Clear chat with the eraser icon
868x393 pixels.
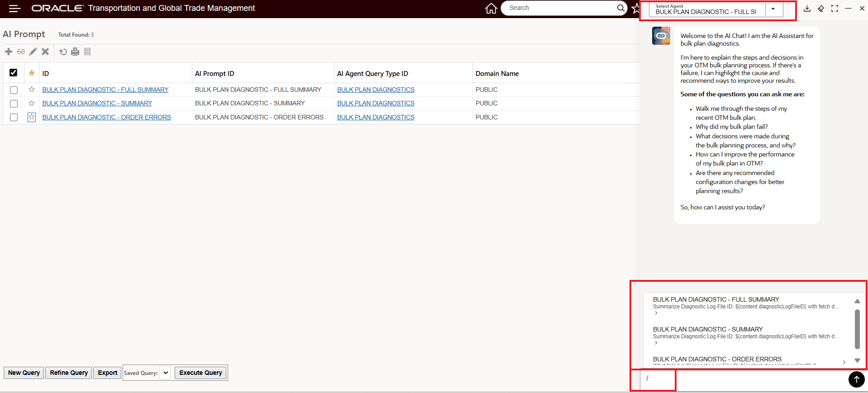tap(821, 8)
